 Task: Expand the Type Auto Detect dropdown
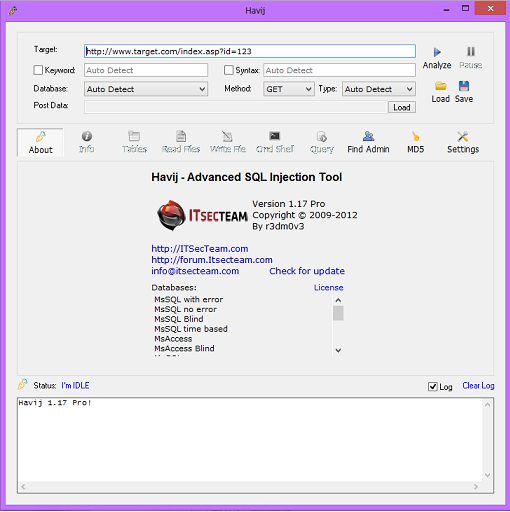(x=379, y=89)
